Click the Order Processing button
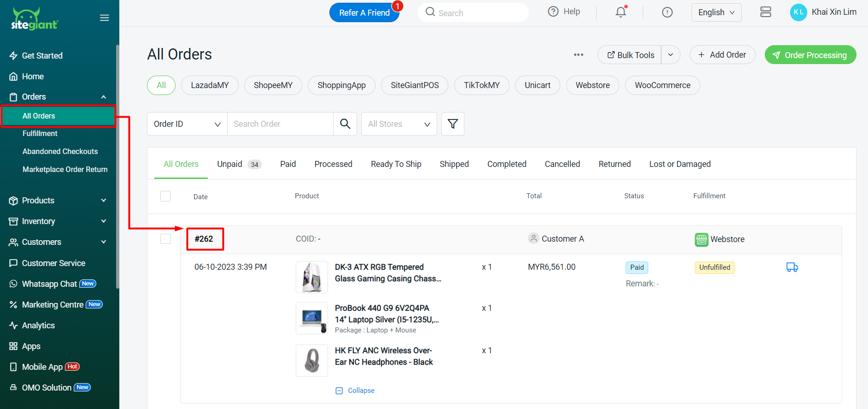This screenshot has width=868, height=409. point(810,55)
